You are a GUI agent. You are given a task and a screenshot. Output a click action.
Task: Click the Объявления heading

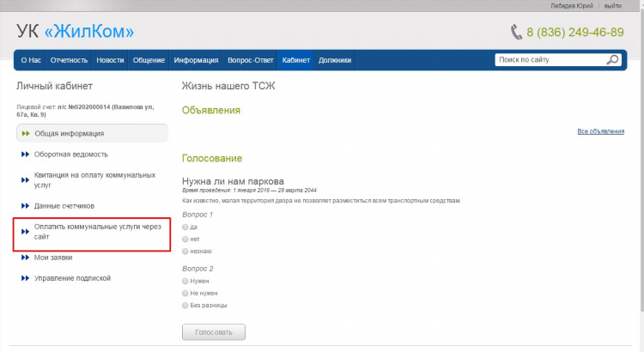point(211,110)
